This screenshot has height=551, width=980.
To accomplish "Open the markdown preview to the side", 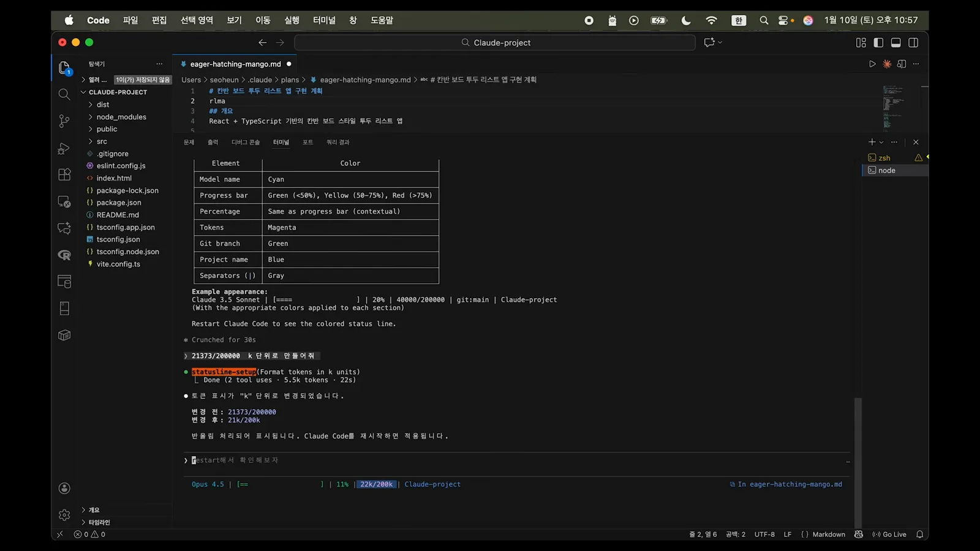I will tap(902, 64).
